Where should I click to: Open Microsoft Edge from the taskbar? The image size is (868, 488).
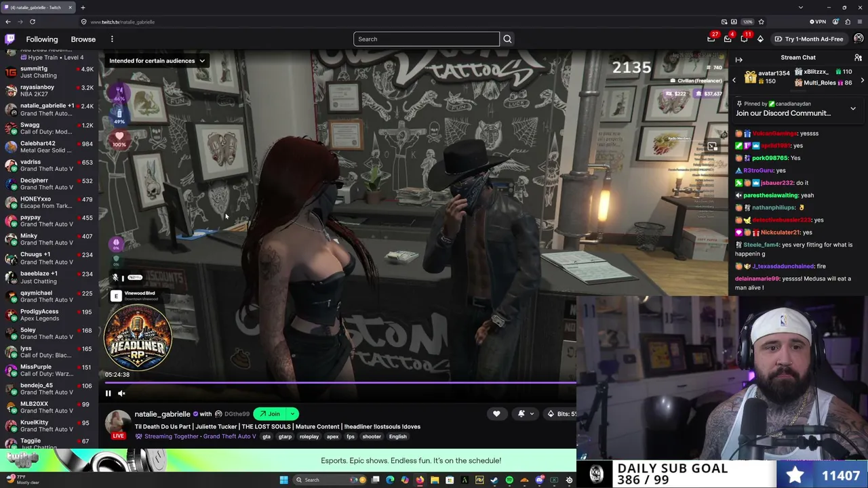click(x=390, y=480)
